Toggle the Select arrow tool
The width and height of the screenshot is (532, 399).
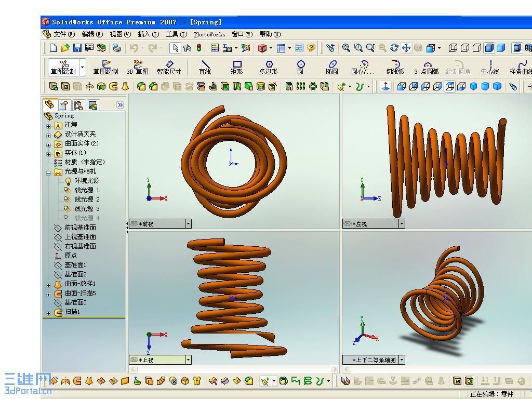175,48
